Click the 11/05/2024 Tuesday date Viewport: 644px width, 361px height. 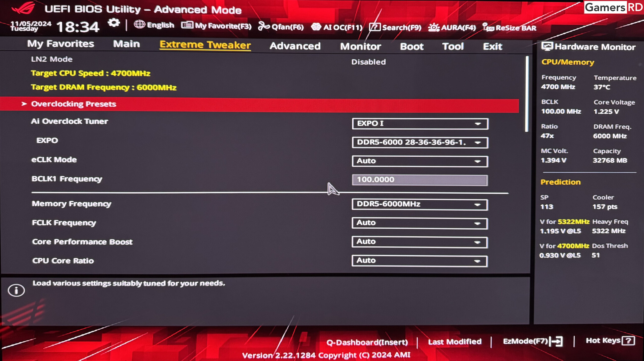tap(31, 26)
